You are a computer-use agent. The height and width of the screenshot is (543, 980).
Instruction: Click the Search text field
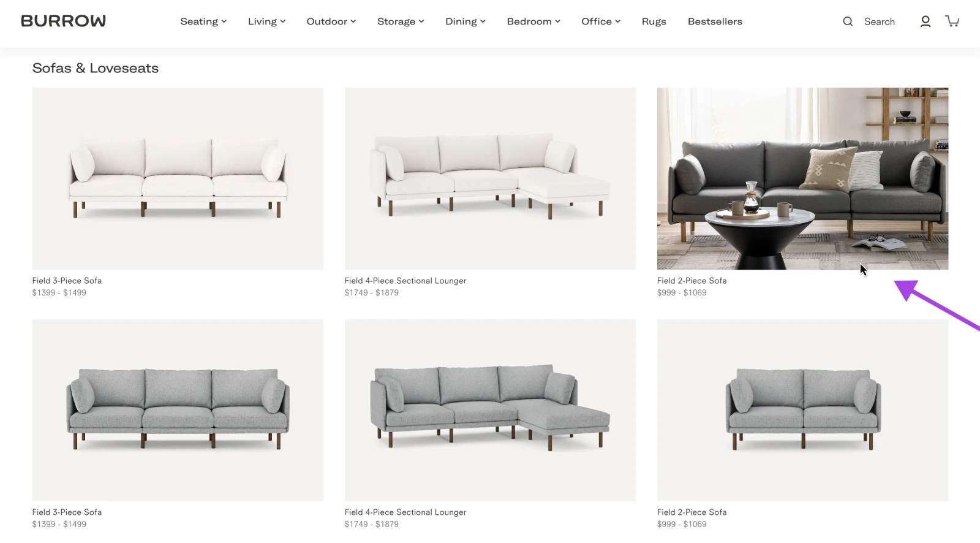point(880,21)
